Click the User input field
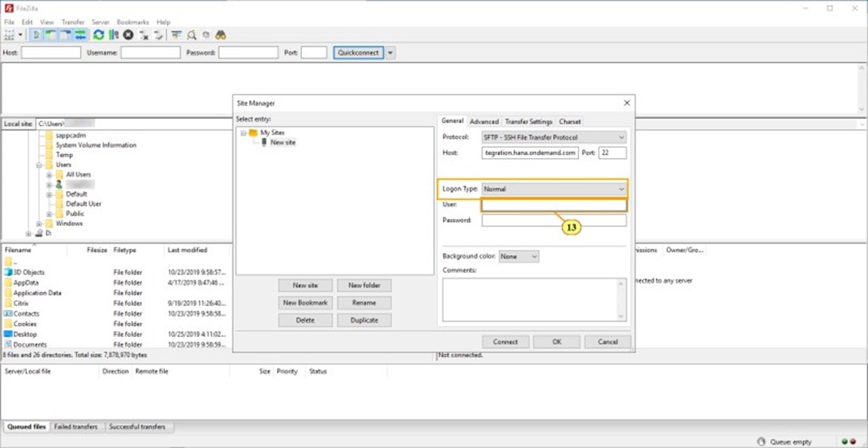This screenshot has height=448, width=868. point(553,205)
